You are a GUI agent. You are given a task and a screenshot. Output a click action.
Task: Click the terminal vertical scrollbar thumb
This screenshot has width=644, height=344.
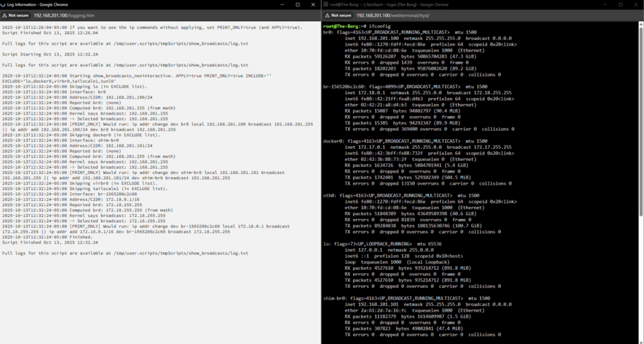click(641, 121)
